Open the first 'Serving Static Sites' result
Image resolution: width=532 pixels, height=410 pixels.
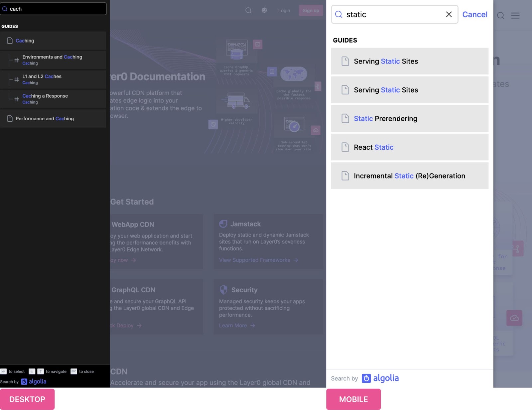(410, 61)
